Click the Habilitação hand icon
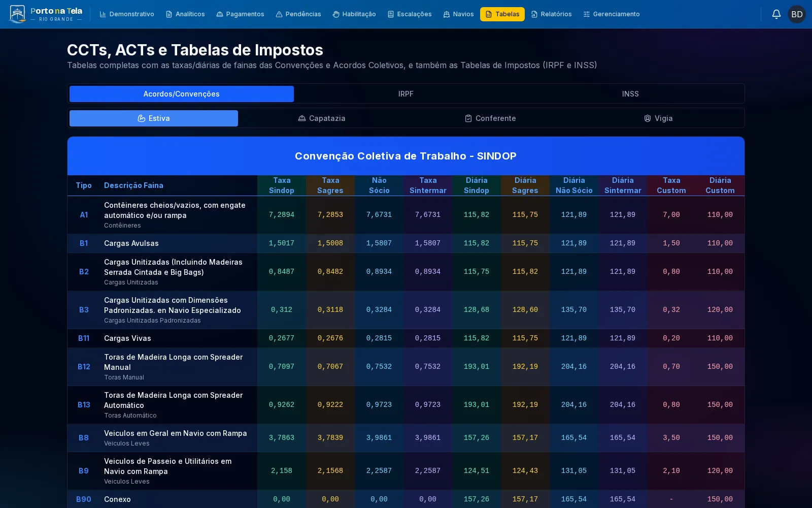This screenshot has width=812, height=508. 336,14
